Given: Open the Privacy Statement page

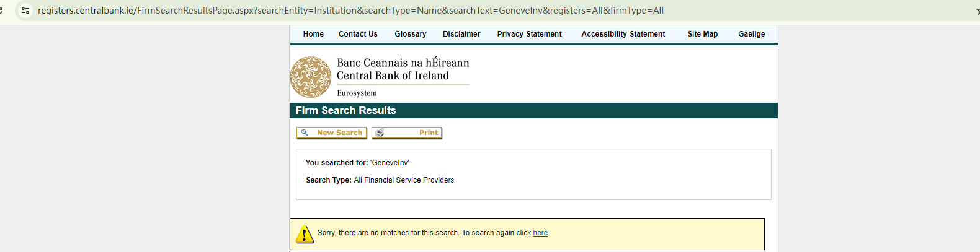Looking at the screenshot, I should [x=529, y=34].
